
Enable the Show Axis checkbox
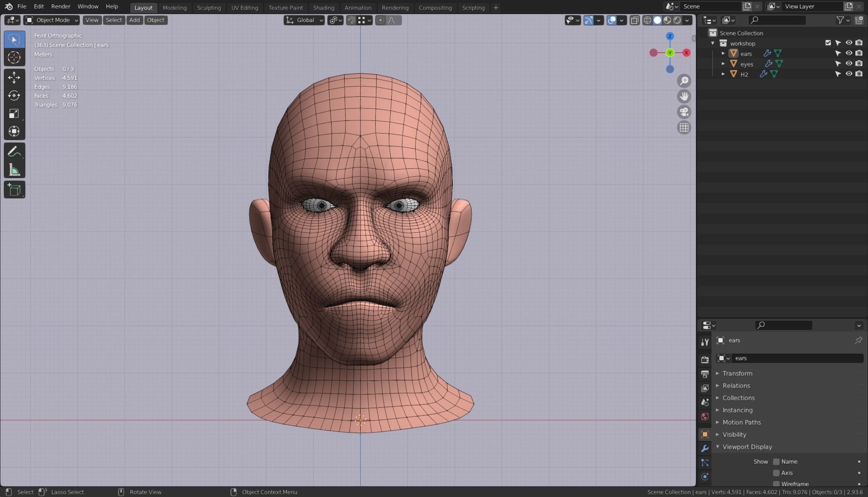coord(776,473)
